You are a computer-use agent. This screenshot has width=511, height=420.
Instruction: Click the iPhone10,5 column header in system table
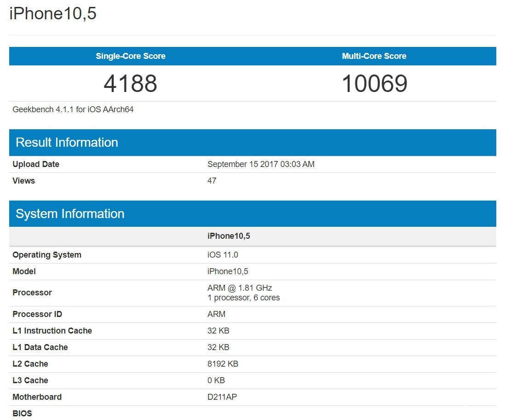(x=229, y=236)
